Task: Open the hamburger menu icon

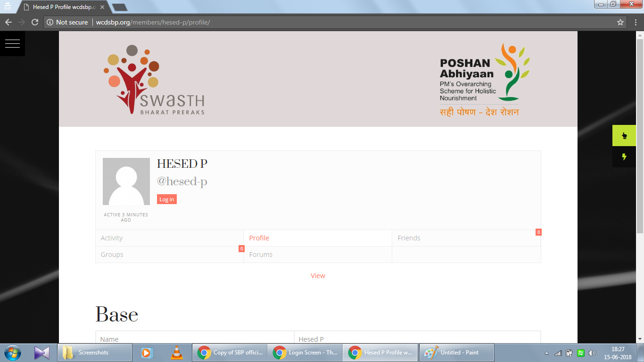Action: pyautogui.click(x=12, y=43)
